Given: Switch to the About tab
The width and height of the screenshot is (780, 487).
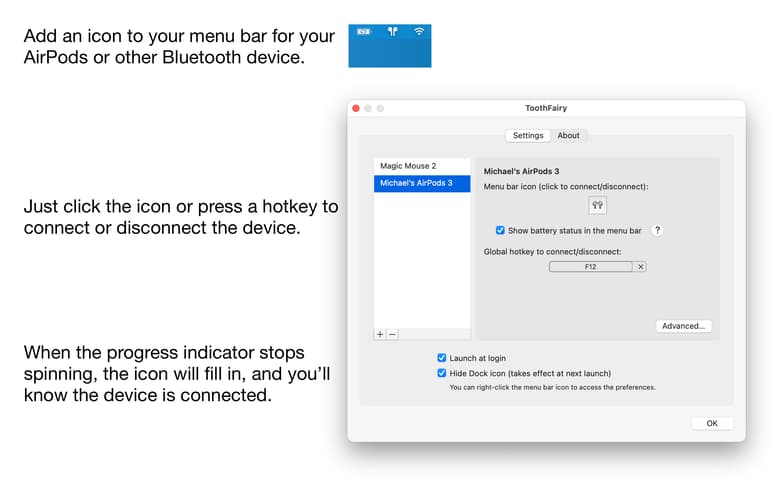Looking at the screenshot, I should 568,136.
